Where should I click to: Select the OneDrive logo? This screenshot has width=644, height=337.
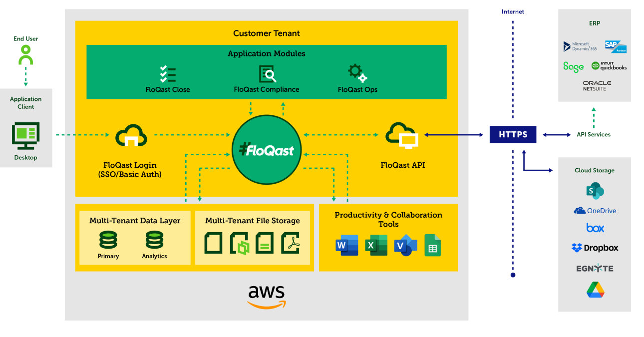point(595,211)
